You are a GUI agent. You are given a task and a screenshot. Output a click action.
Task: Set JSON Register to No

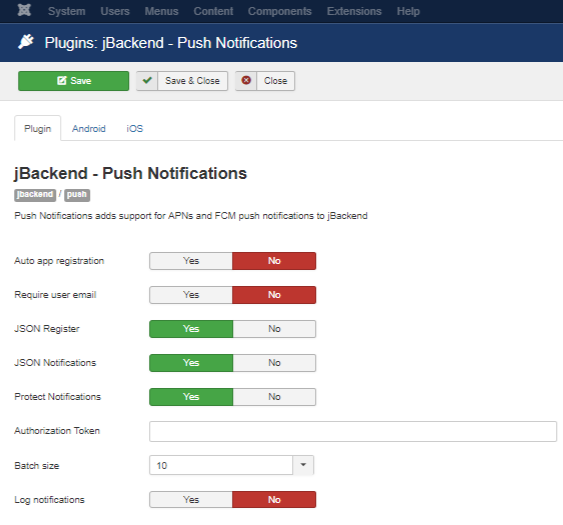coord(274,329)
